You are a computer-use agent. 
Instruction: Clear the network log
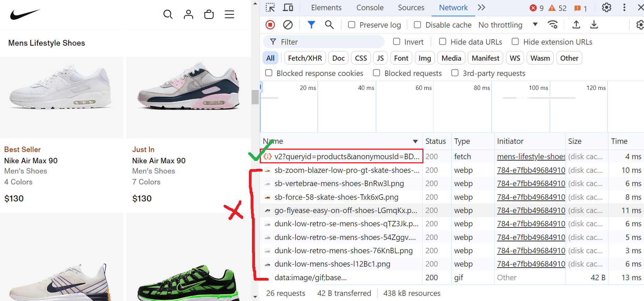[288, 25]
